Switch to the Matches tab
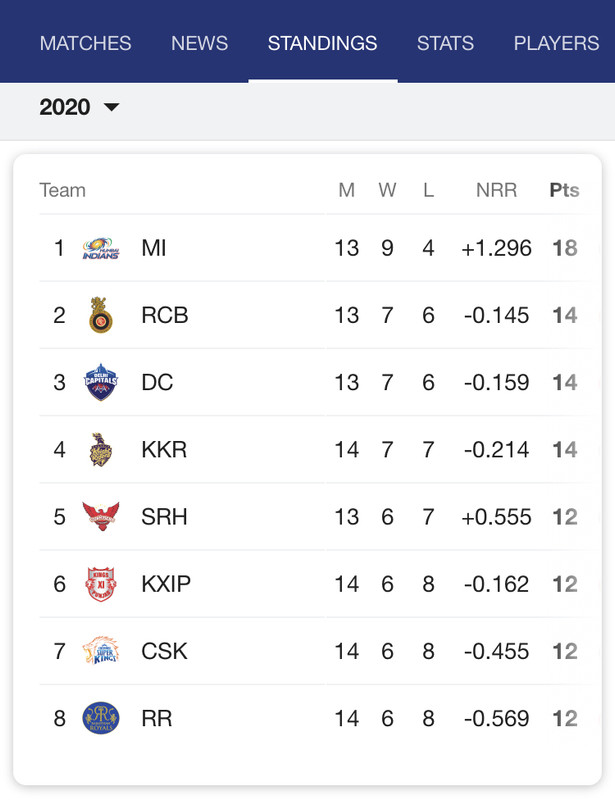 (x=85, y=43)
